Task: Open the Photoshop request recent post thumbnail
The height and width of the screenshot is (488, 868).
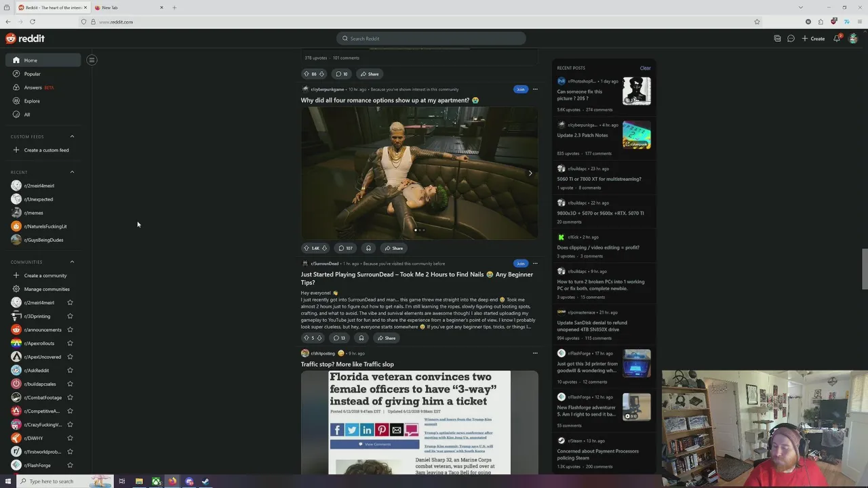Action: point(637,91)
